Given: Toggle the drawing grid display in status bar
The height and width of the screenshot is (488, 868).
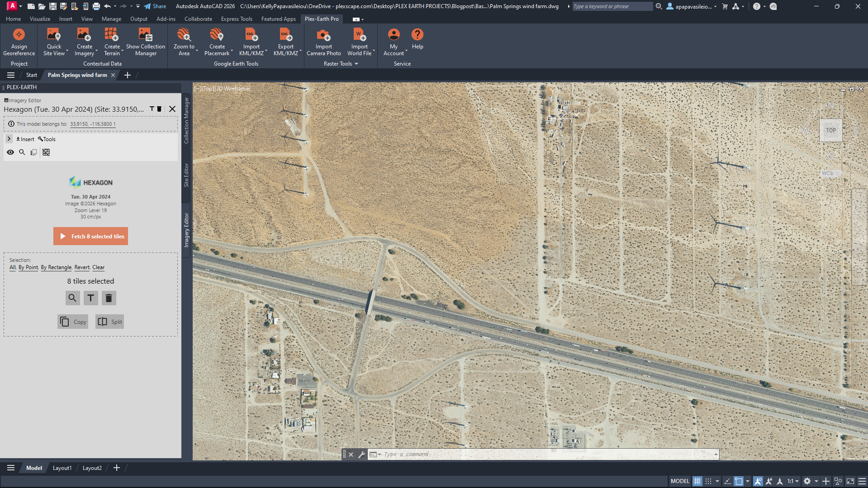Looking at the screenshot, I should click(x=697, y=481).
